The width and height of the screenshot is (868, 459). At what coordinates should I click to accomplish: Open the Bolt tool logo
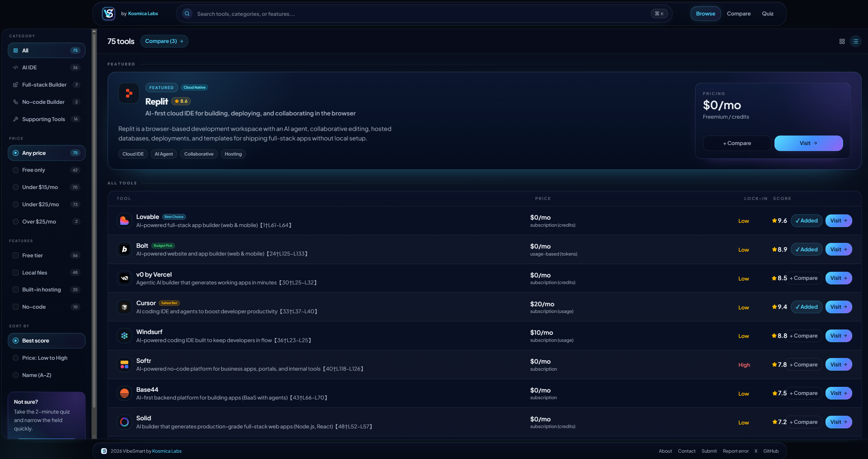click(x=124, y=250)
